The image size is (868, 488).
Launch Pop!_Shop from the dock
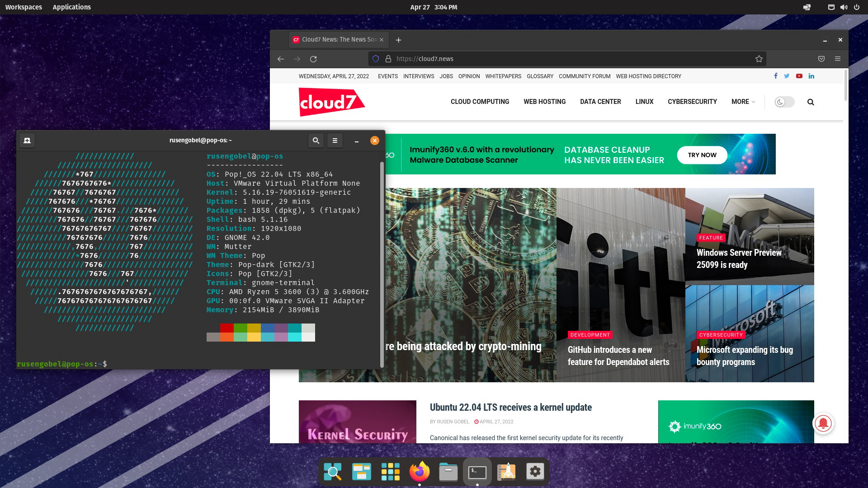506,472
